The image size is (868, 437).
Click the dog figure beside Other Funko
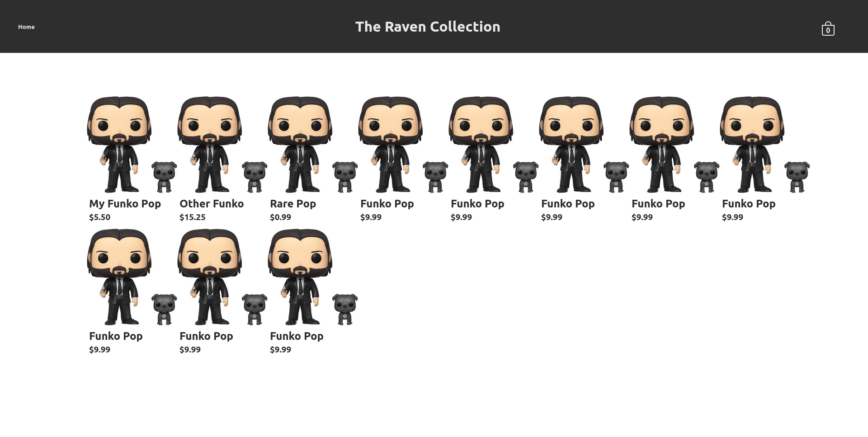click(x=255, y=177)
